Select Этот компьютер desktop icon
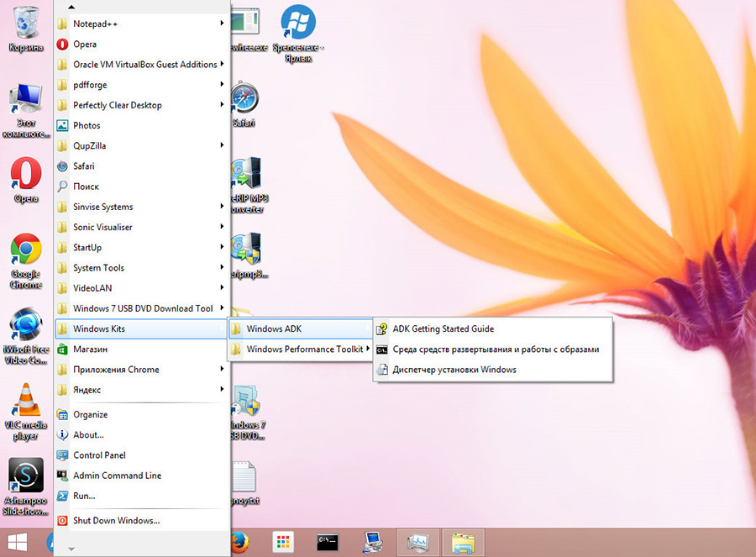This screenshot has height=557, width=756. coord(26,110)
